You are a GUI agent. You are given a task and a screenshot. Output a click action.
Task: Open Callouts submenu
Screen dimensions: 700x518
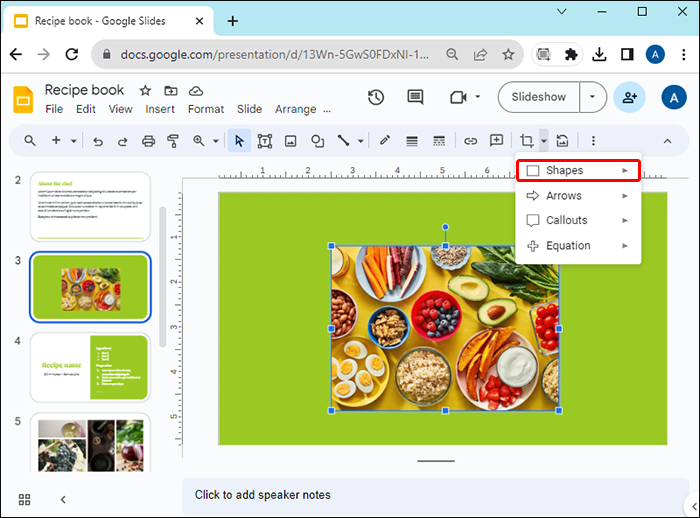point(578,220)
